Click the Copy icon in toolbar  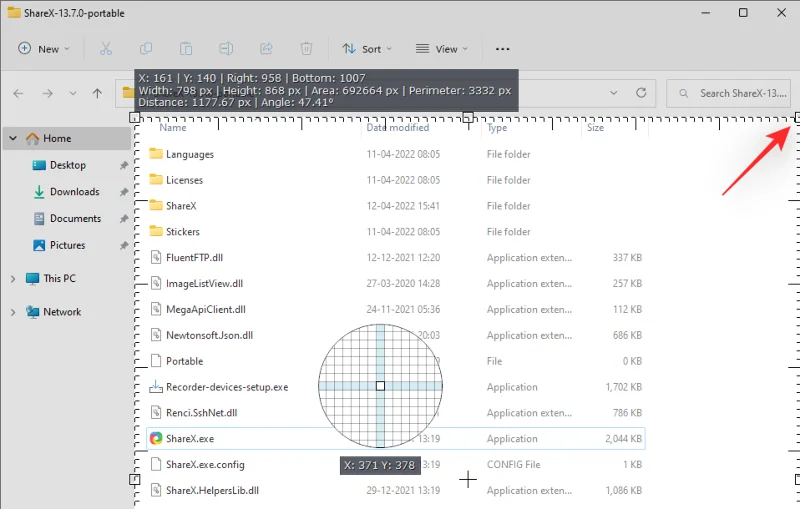pyautogui.click(x=146, y=49)
